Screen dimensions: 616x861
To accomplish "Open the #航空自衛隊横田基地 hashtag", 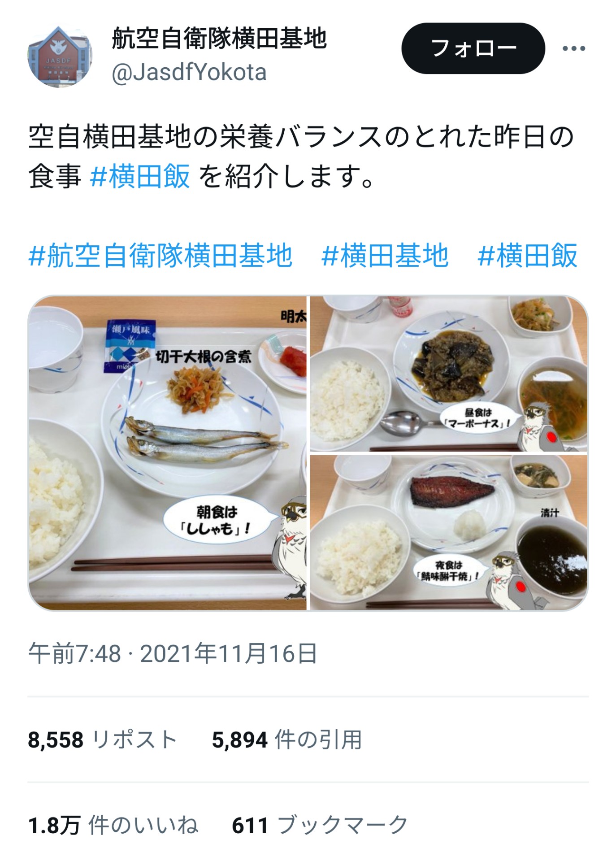I will 161,256.
